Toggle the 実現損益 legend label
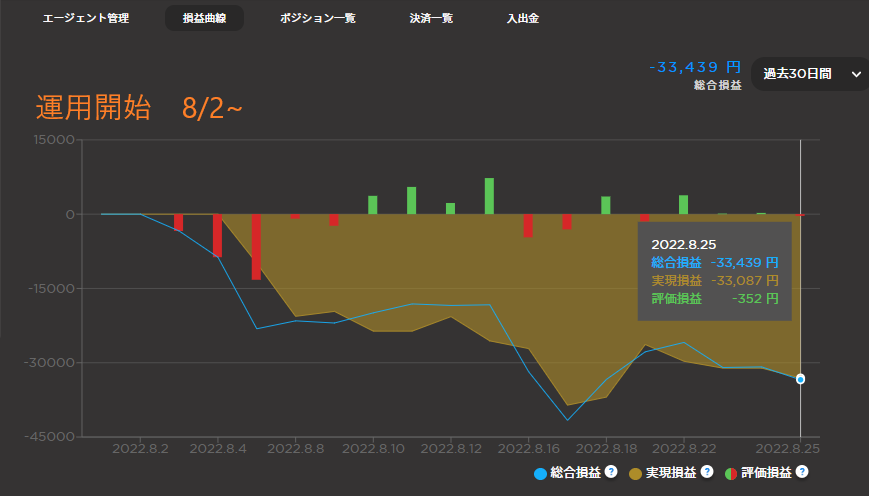Viewport: 869px width, 496px height. (x=671, y=473)
